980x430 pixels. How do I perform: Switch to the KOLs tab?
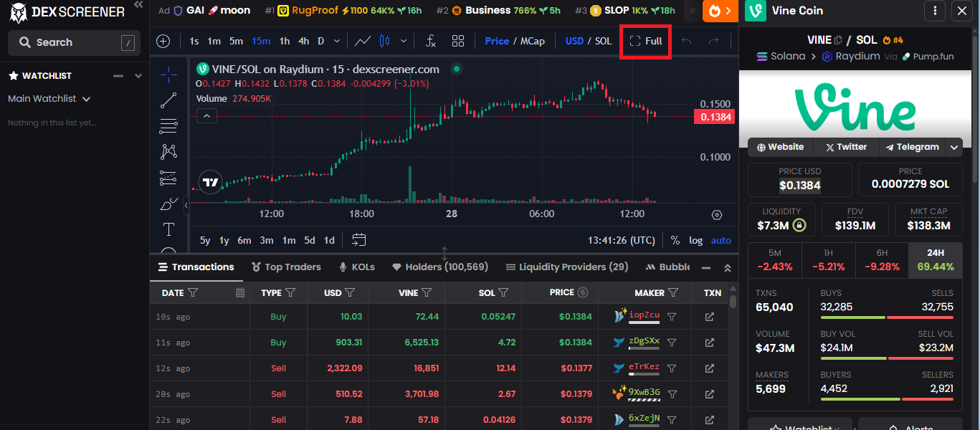pos(356,267)
